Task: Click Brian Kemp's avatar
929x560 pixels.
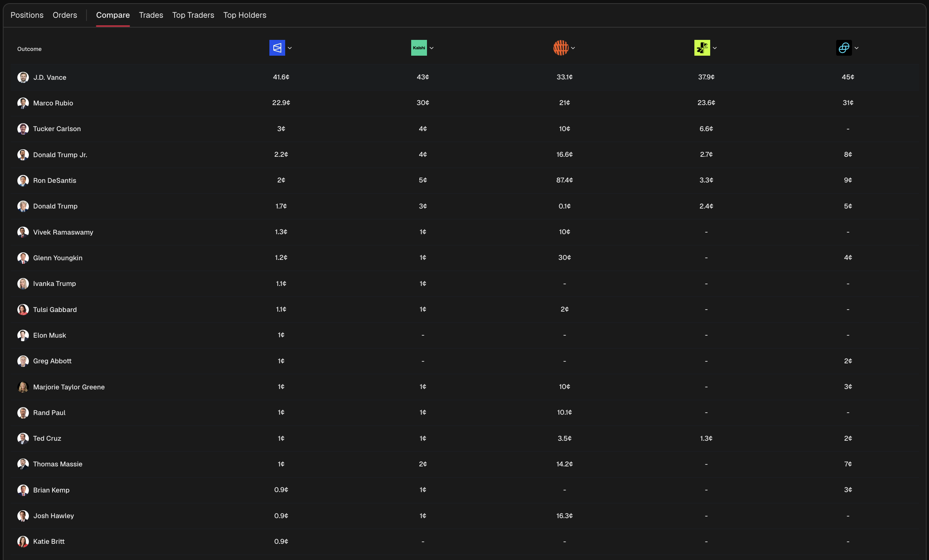Action: click(x=23, y=490)
